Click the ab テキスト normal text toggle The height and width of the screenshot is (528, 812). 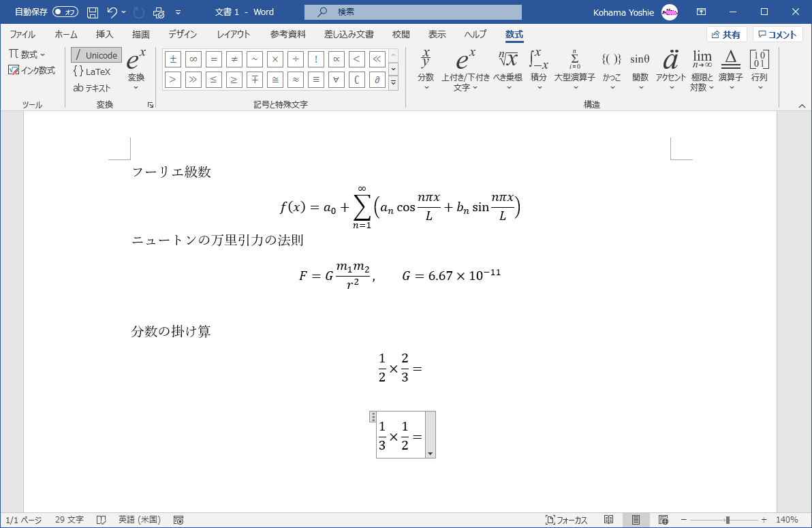tap(92, 88)
